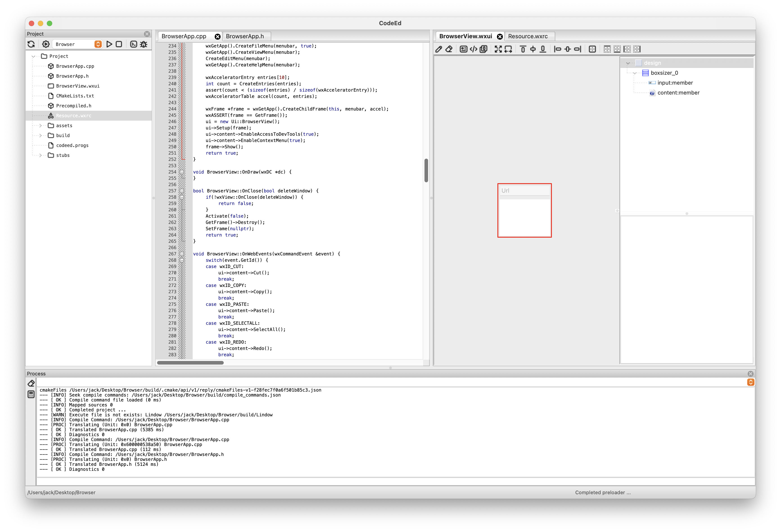Screen dimensions: 781x532
Task: Expand the build folder
Action: [x=41, y=135]
